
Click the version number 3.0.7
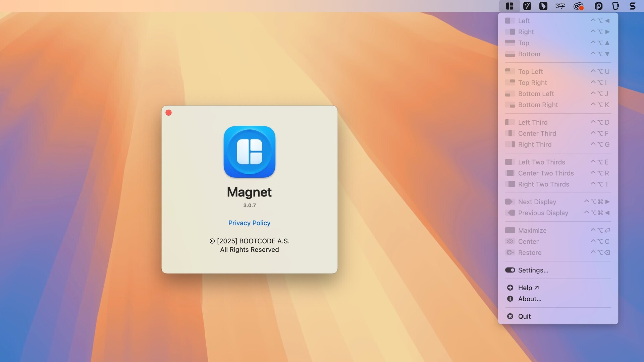click(x=250, y=205)
